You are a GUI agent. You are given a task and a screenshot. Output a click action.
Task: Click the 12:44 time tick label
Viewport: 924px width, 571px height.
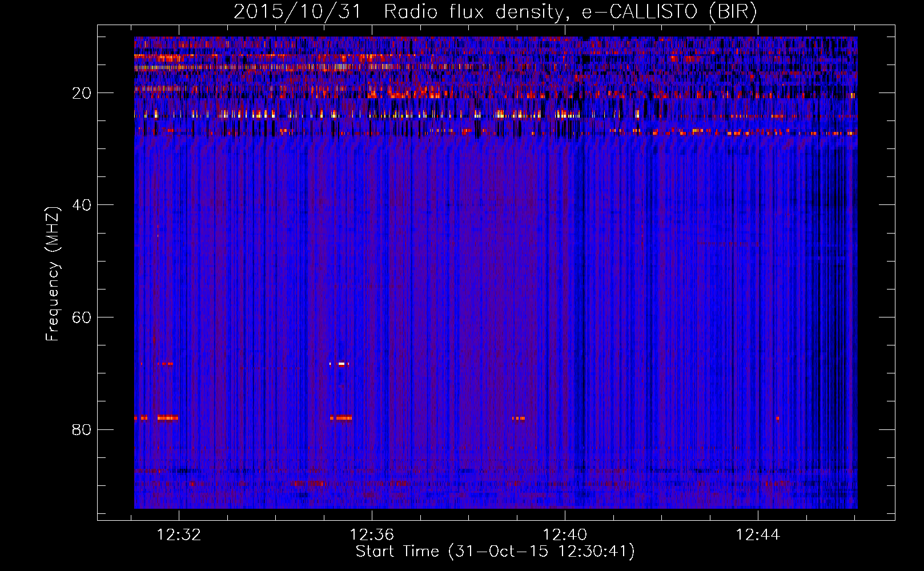point(758,534)
